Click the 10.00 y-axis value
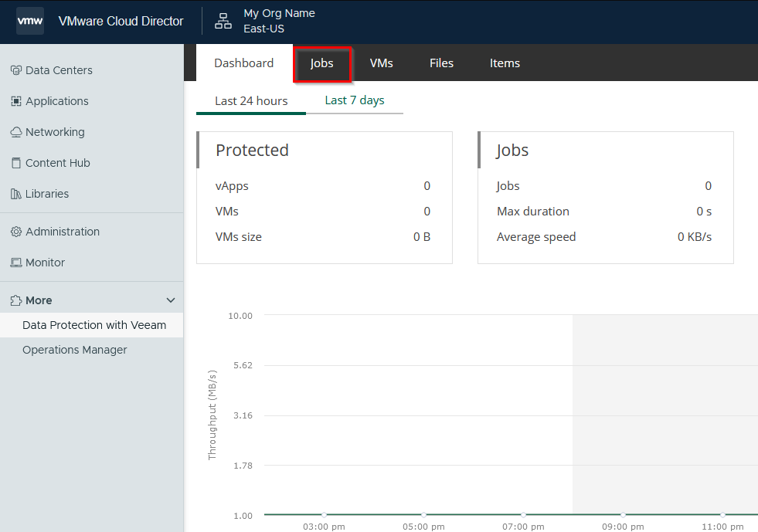This screenshot has width=758, height=532. point(240,316)
